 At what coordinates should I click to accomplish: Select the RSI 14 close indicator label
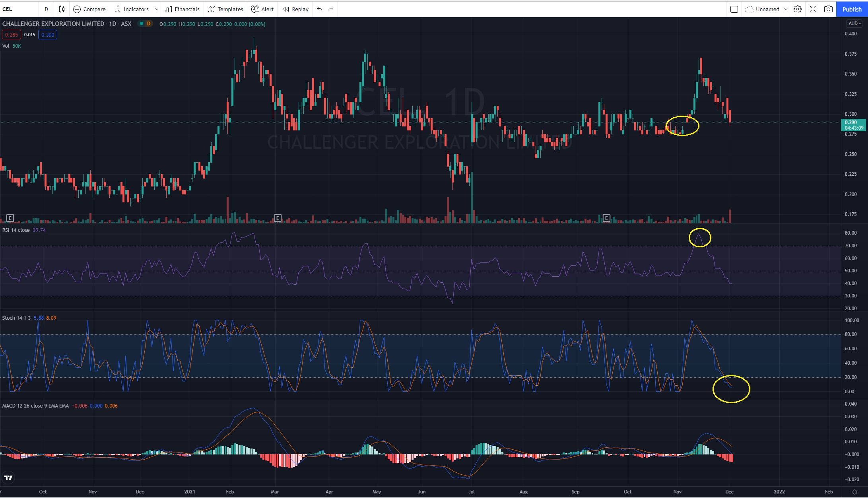coord(16,230)
